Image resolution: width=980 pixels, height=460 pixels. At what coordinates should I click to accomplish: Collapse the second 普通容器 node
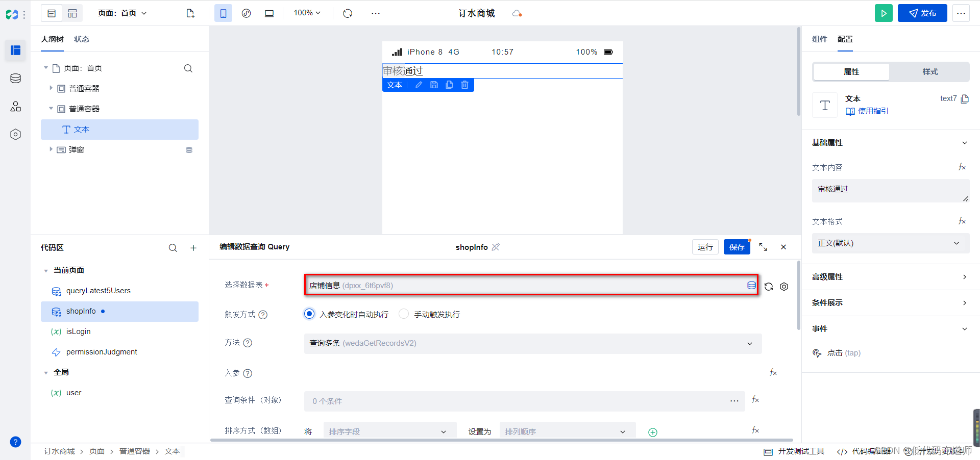51,109
